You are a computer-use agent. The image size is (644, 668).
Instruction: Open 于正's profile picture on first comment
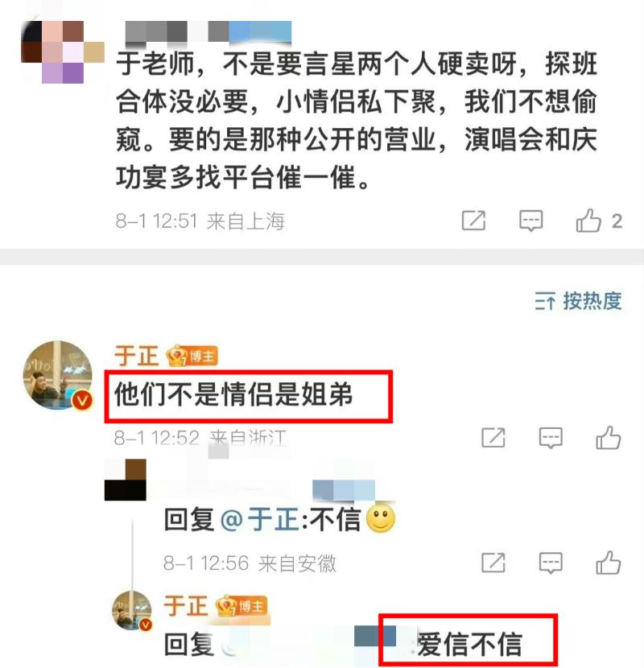(59, 375)
